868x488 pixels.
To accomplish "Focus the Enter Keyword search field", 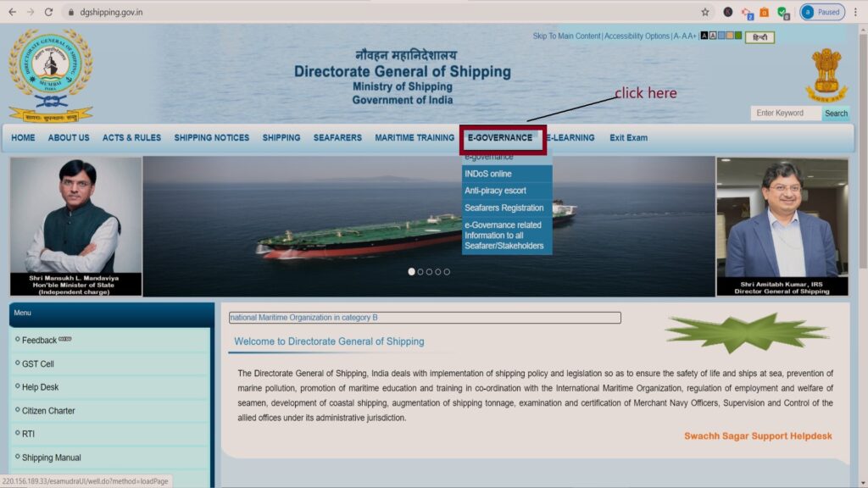I will (x=786, y=114).
